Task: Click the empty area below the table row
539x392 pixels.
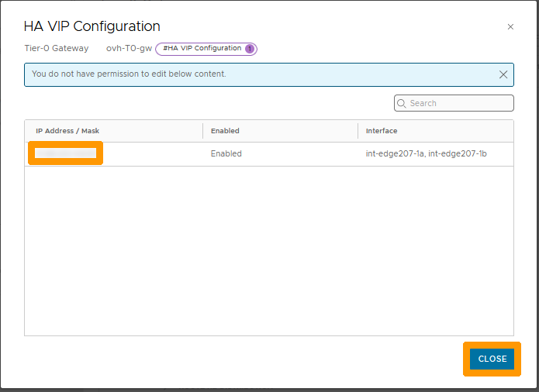Action: [268, 248]
